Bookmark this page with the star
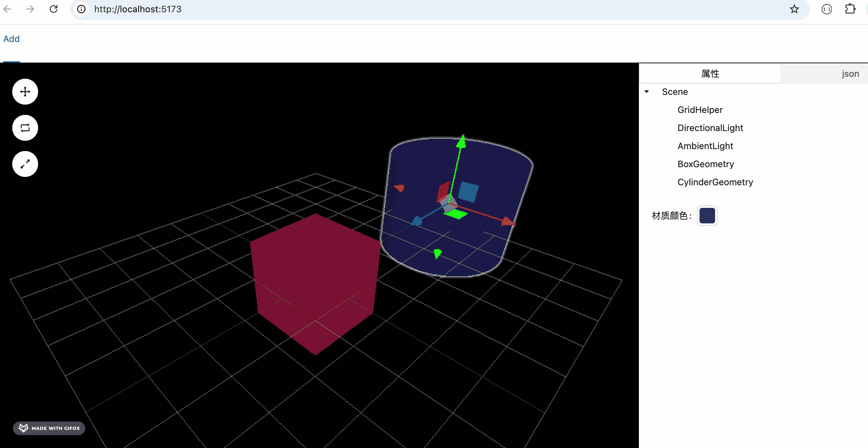 (x=794, y=9)
